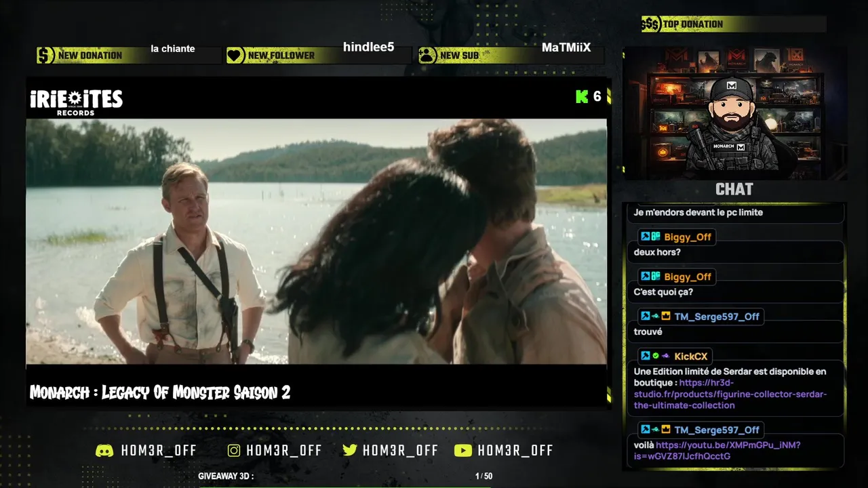Click blue badge on TM_Serge597_Off 'voilà' message
This screenshot has width=868, height=488.
pyautogui.click(x=646, y=430)
